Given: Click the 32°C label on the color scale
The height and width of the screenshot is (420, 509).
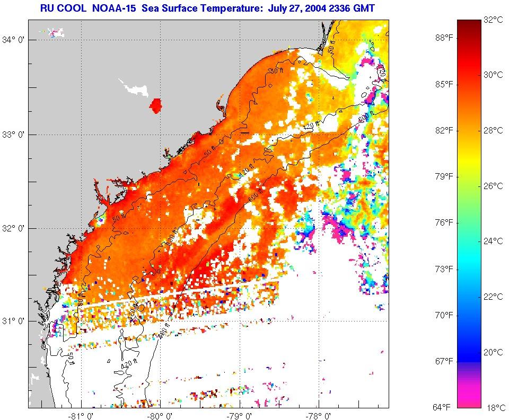Looking at the screenshot, I should tap(493, 20).
